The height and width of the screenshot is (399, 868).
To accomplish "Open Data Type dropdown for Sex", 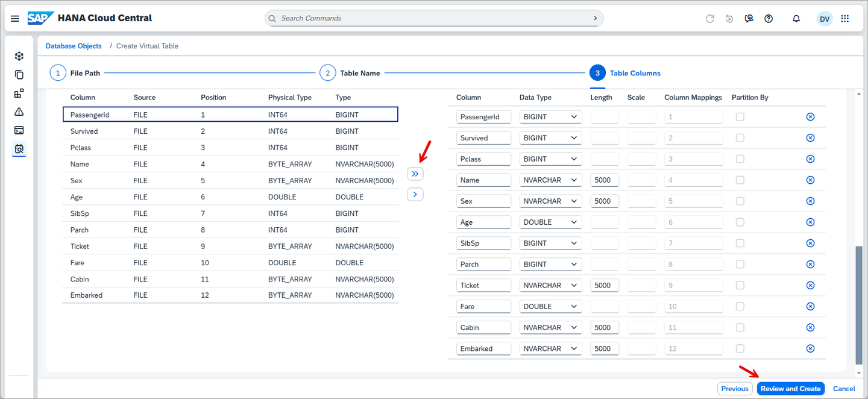I will pyautogui.click(x=550, y=201).
